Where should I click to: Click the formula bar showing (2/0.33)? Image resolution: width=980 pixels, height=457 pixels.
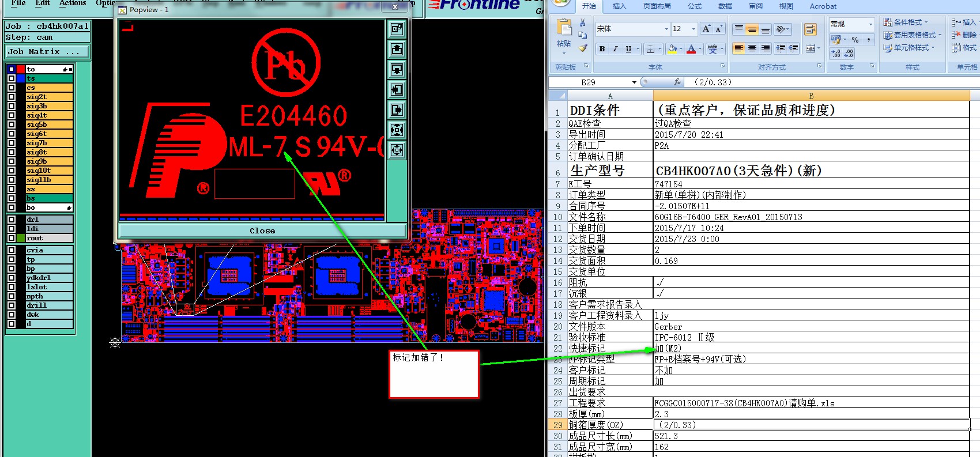pyautogui.click(x=833, y=82)
